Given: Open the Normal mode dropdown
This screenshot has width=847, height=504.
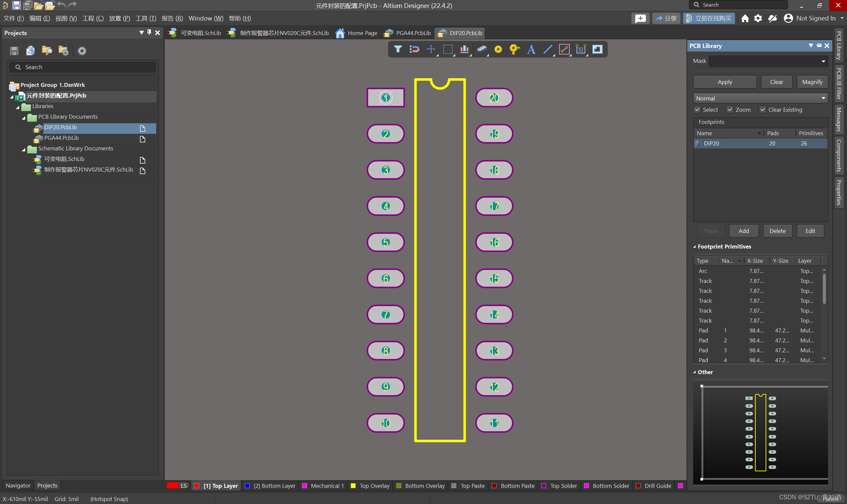Looking at the screenshot, I should 823,98.
